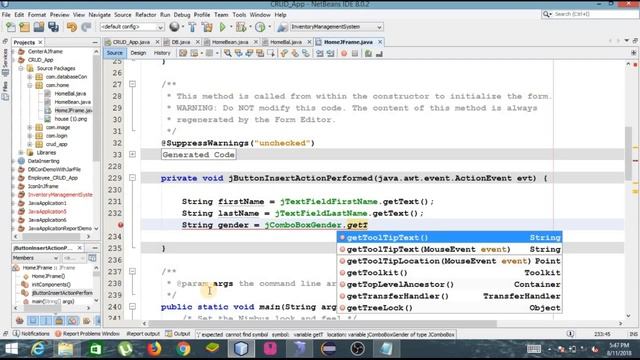
Task: Click the Open Project toolbar icon
Action: (x=39, y=27)
